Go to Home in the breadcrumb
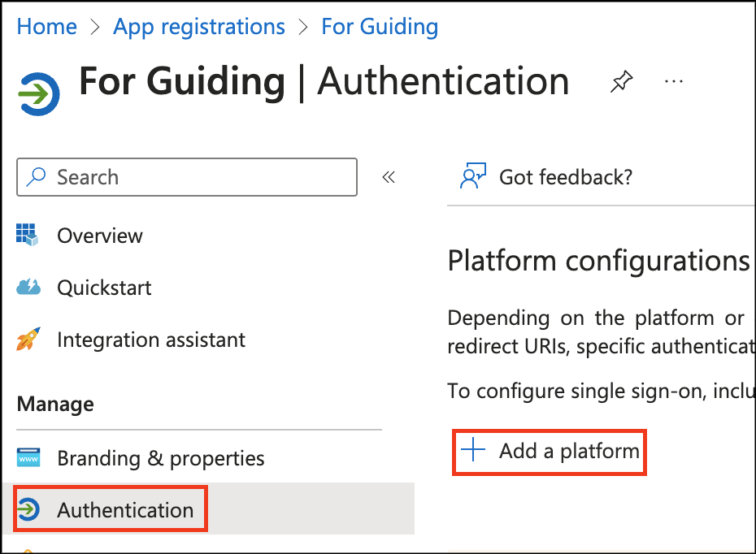 (46, 27)
